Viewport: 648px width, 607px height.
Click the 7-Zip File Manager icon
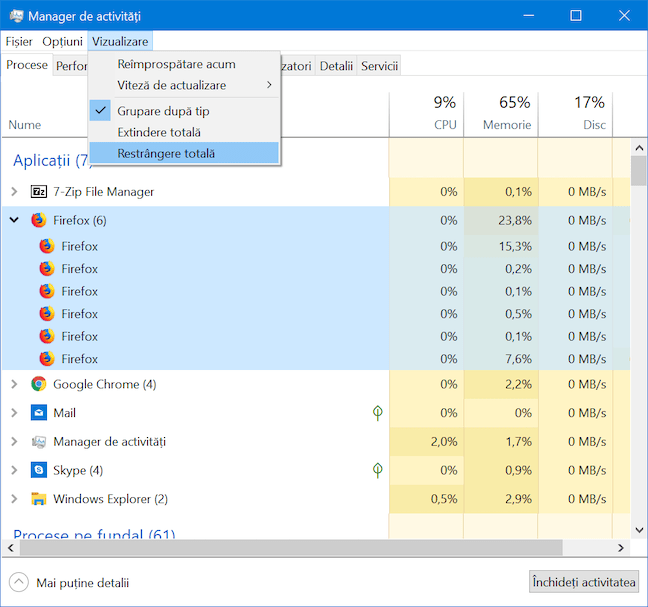point(38,192)
